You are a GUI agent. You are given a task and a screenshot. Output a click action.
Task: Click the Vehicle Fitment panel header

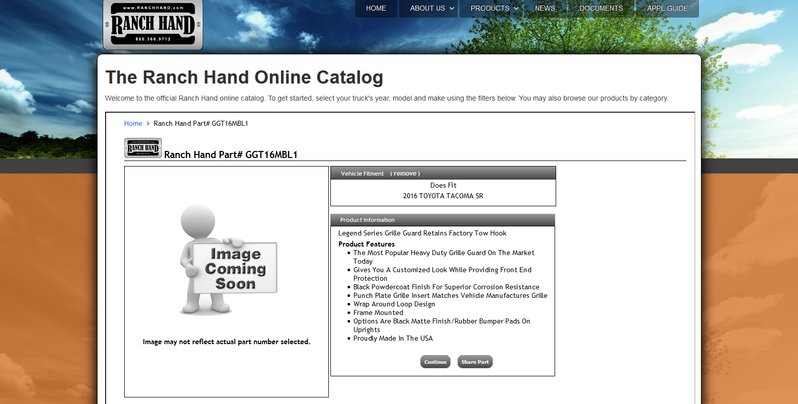[x=443, y=173]
